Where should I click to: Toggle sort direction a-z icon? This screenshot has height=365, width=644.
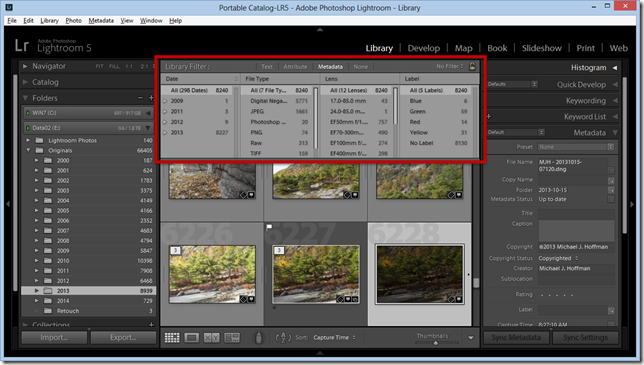point(283,337)
